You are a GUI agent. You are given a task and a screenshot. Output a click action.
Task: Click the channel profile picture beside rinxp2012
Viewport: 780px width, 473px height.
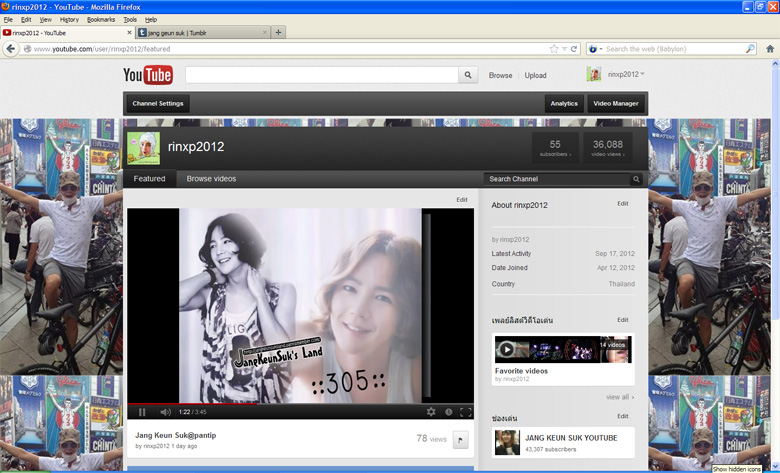[x=143, y=148]
